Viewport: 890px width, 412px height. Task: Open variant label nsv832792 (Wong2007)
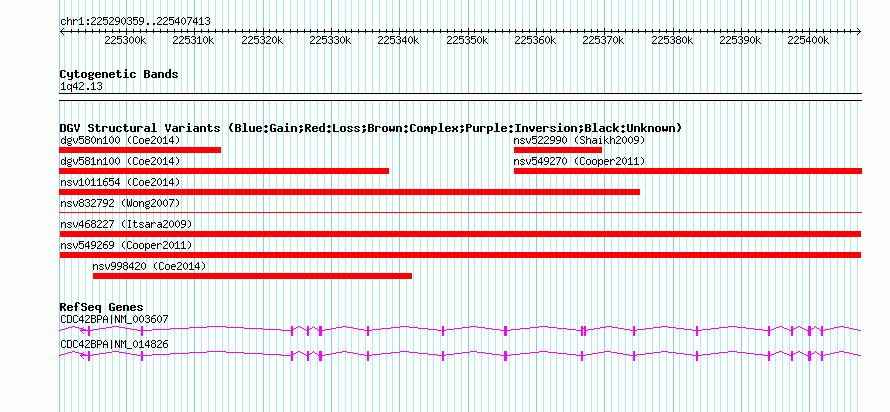coord(120,203)
